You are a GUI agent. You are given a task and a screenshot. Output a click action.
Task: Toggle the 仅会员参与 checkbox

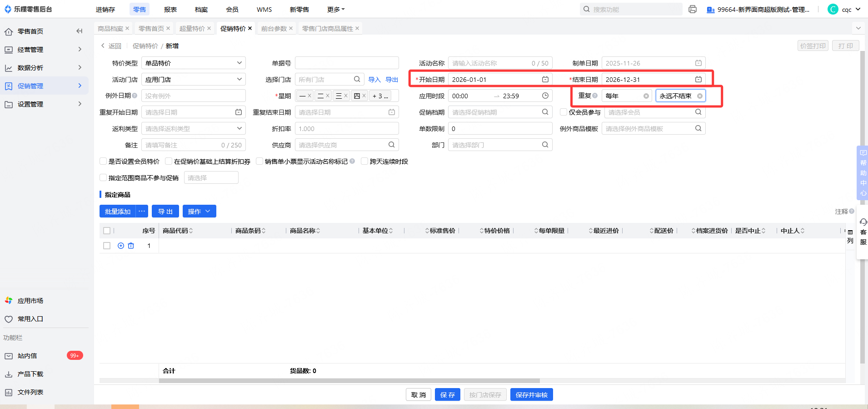click(x=564, y=112)
